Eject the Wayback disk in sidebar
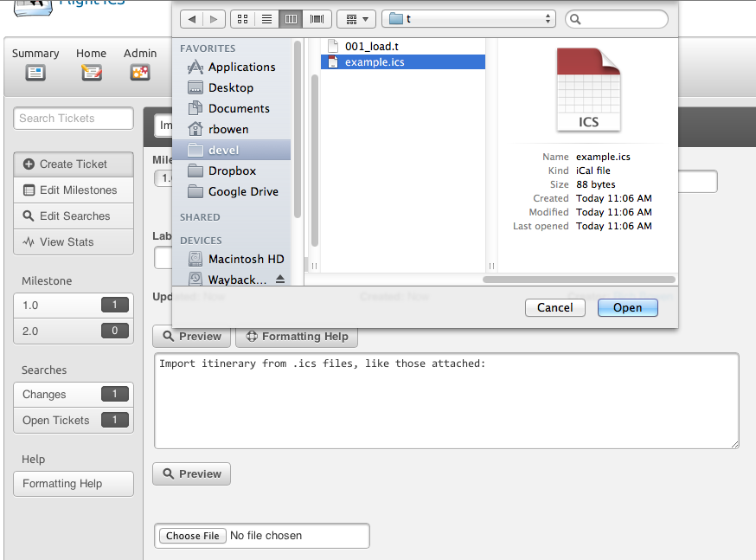The image size is (756, 560). click(280, 280)
